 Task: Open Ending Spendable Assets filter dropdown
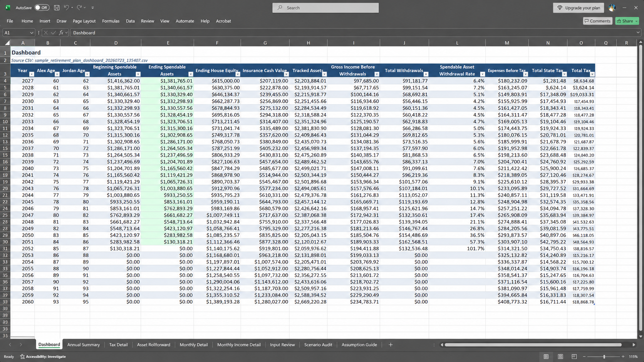[190, 74]
